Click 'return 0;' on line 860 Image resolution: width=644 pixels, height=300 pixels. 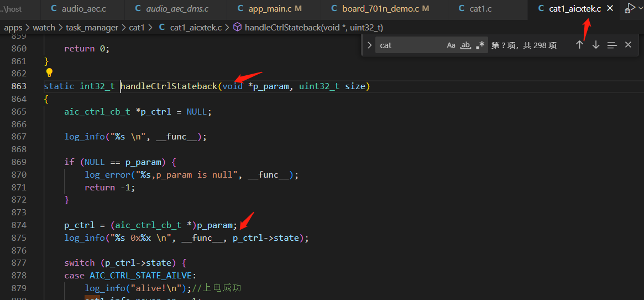87,49
